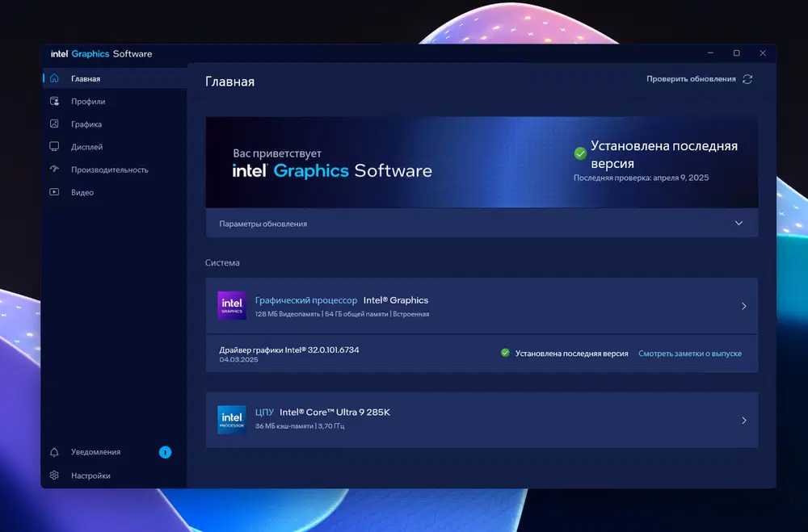This screenshot has height=532, width=808.
Task: Click the green checkmark beside driver status
Action: [x=505, y=353]
